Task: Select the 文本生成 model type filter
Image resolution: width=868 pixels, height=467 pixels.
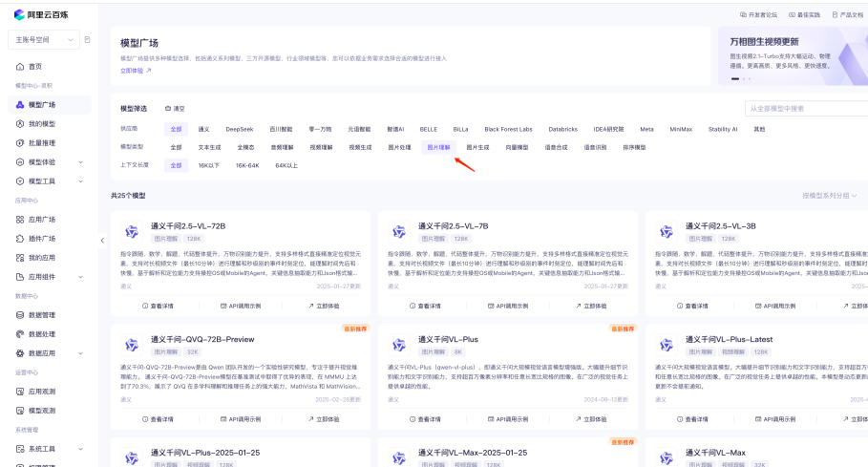Action: (209, 148)
